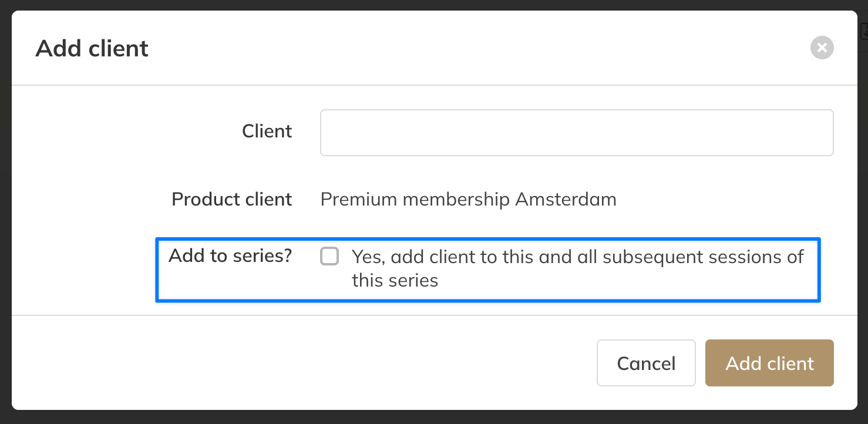
Task: Click the 'Add client' dialog heading
Action: [x=92, y=48]
